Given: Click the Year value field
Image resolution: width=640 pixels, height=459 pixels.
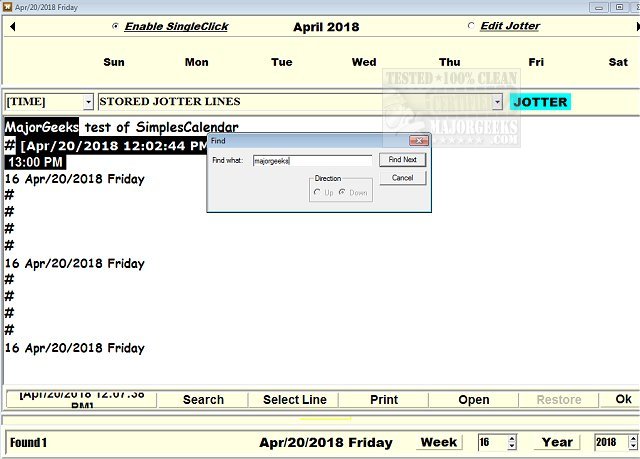Looking at the screenshot, I should tap(611, 442).
